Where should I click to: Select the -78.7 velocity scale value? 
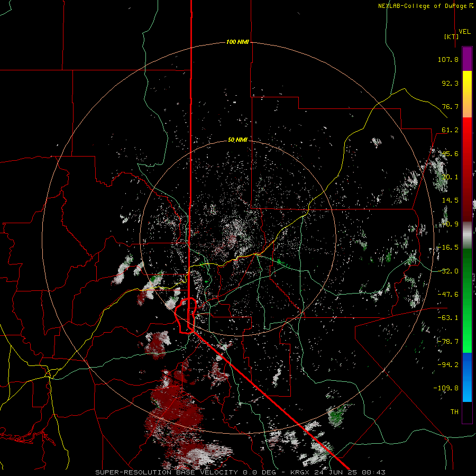click(448, 342)
